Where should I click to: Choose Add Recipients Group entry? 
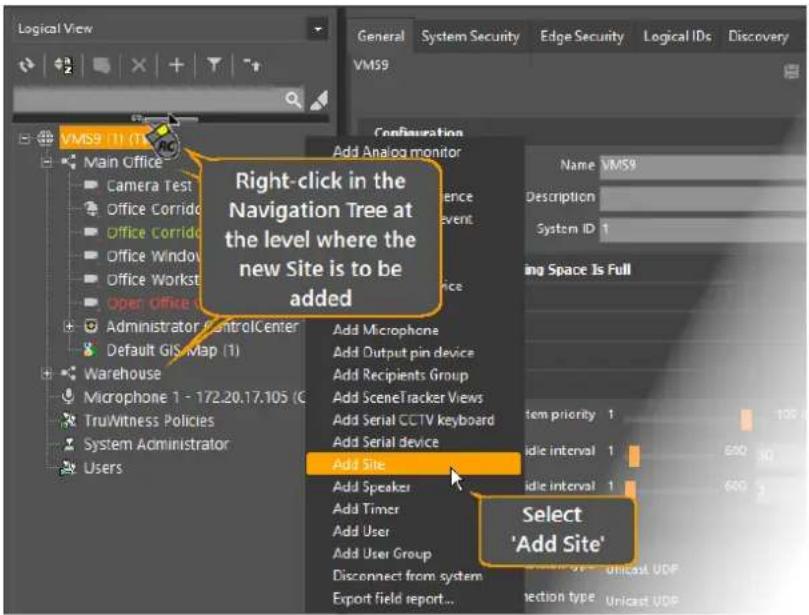pyautogui.click(x=400, y=375)
